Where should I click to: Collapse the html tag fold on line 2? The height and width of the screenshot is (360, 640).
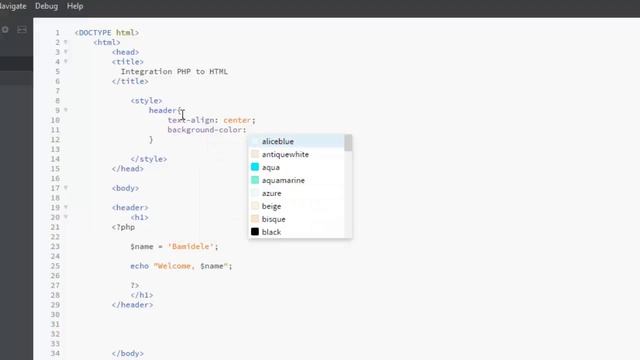pyautogui.click(x=66, y=42)
